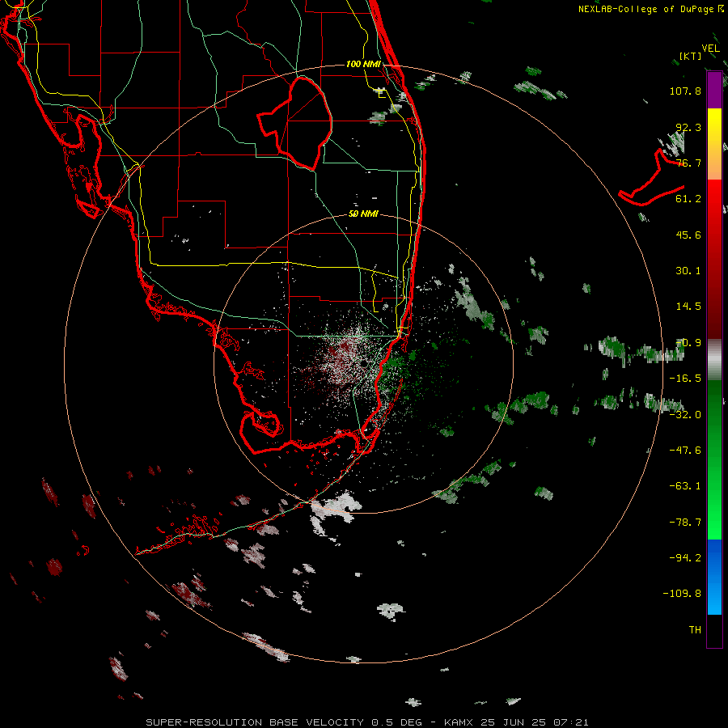This screenshot has width=728, height=728.
Task: Click the TH threshold label
Action: coord(695,630)
